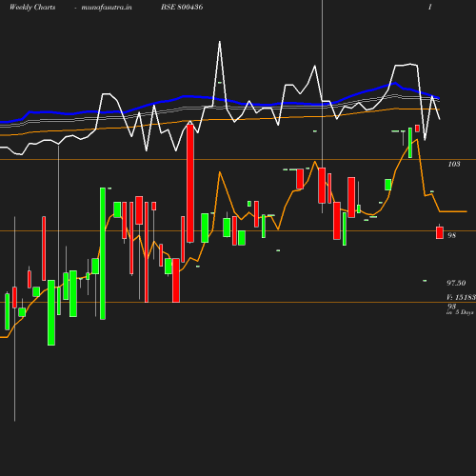This screenshot has height=476, width=476.
Task: Click the 'munafasutra.in' site label
Action: [107, 8]
